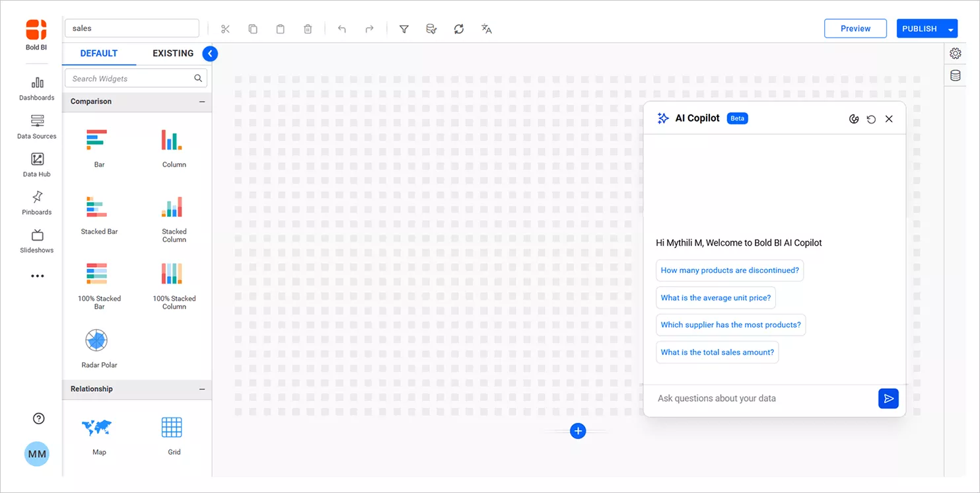The width and height of the screenshot is (980, 493).
Task: Open the dashboard settings gear panel
Action: click(956, 53)
